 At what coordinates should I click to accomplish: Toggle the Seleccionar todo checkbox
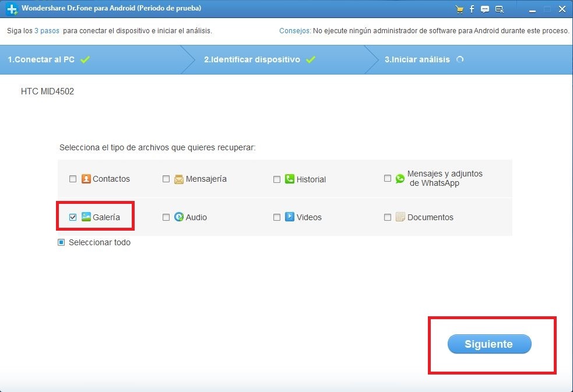pos(61,242)
